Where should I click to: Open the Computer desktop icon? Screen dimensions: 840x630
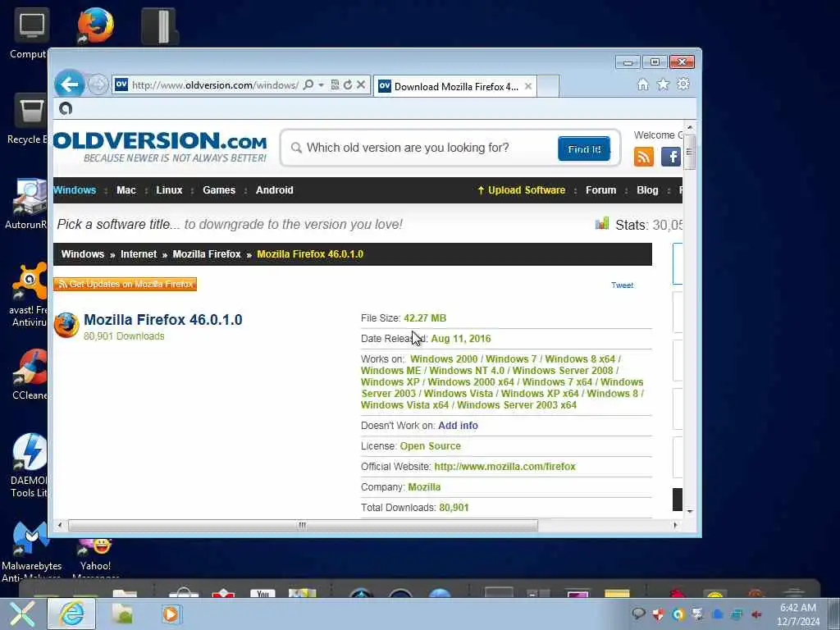(x=30, y=33)
